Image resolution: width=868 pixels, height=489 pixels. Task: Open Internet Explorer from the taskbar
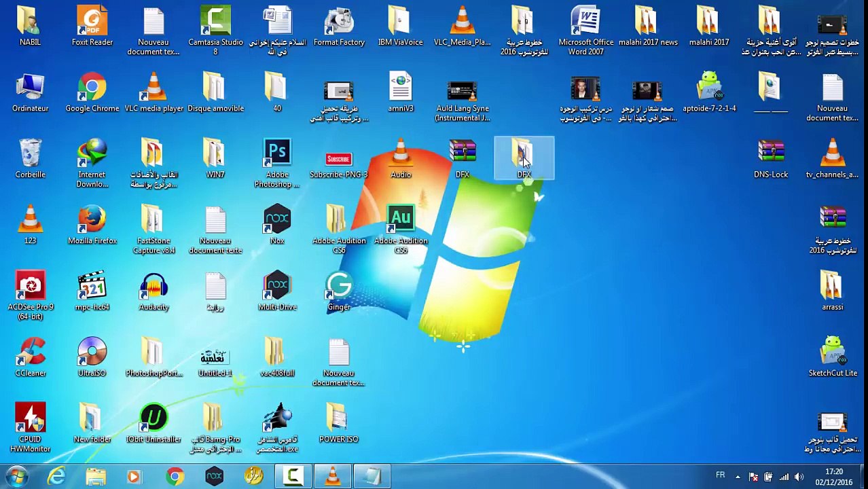[x=56, y=477]
